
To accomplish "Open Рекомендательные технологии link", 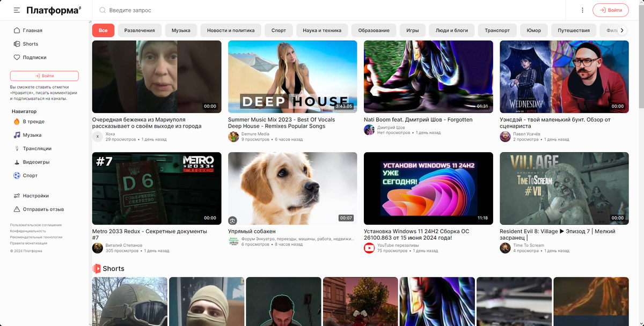I will (x=36, y=237).
